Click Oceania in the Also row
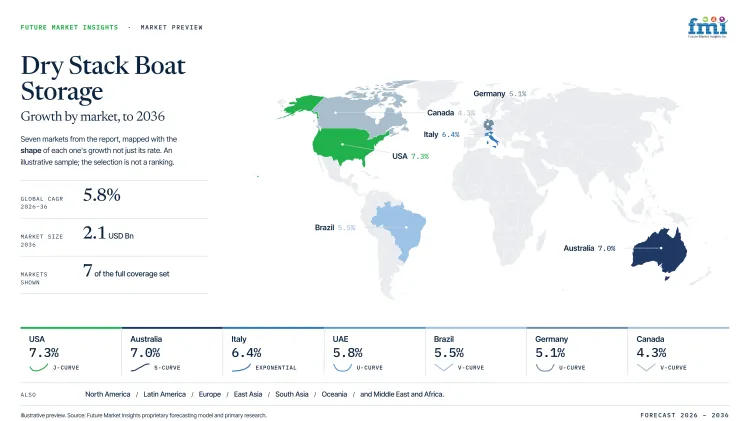The width and height of the screenshot is (750, 421). click(334, 394)
